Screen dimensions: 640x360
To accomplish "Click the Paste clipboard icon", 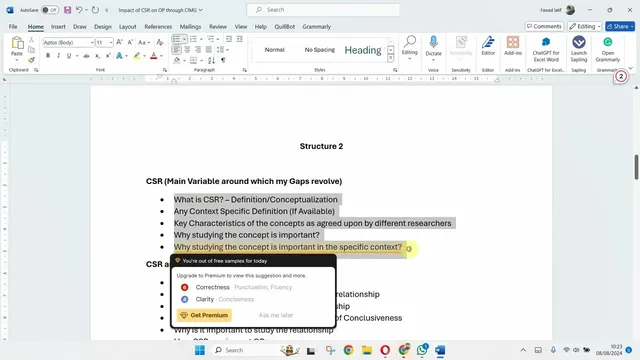I will pos(17,43).
